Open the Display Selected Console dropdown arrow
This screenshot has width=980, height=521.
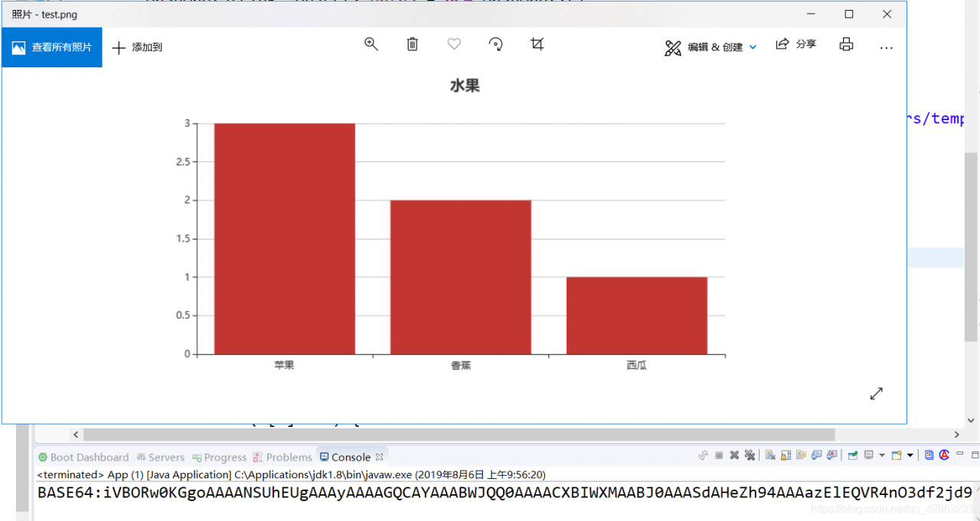point(882,455)
